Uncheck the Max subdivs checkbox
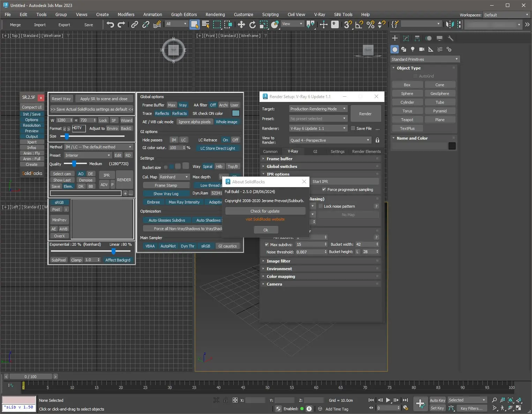 tap(267, 244)
